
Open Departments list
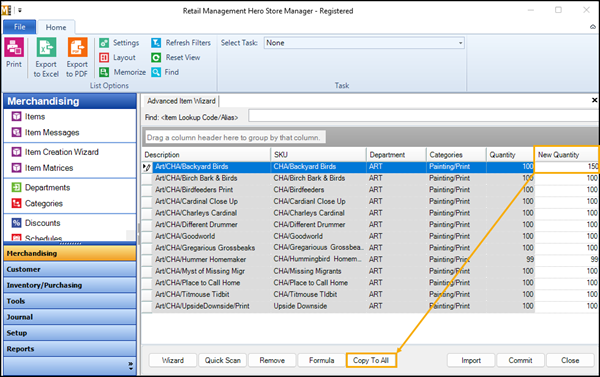(x=41, y=188)
